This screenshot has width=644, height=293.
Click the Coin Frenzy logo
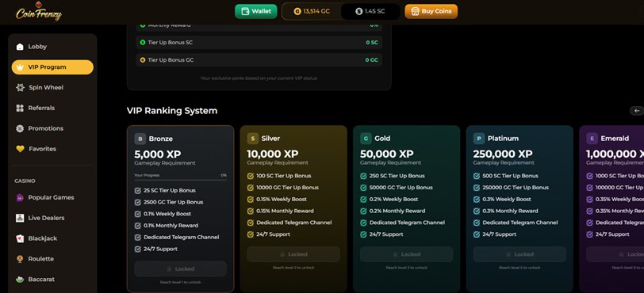pyautogui.click(x=39, y=12)
